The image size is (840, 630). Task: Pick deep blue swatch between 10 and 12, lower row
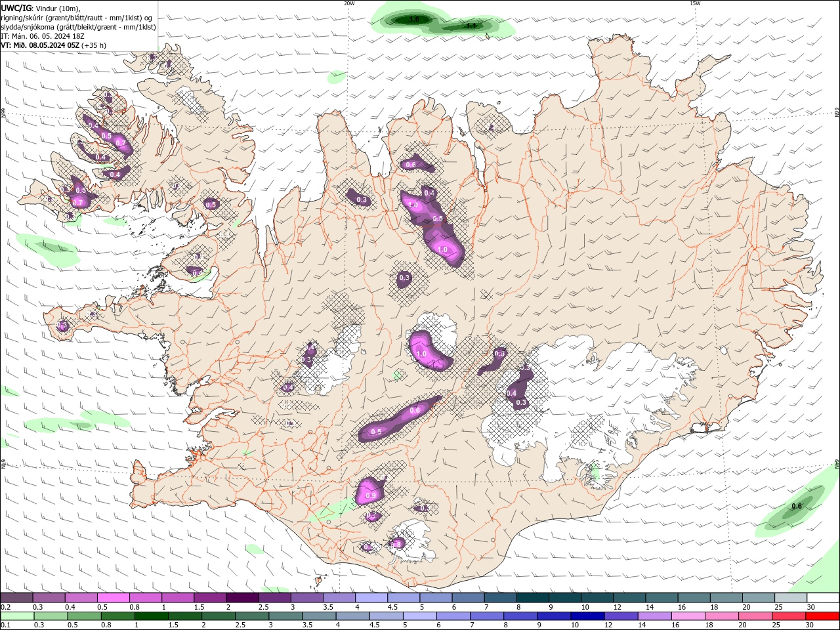tap(587, 616)
